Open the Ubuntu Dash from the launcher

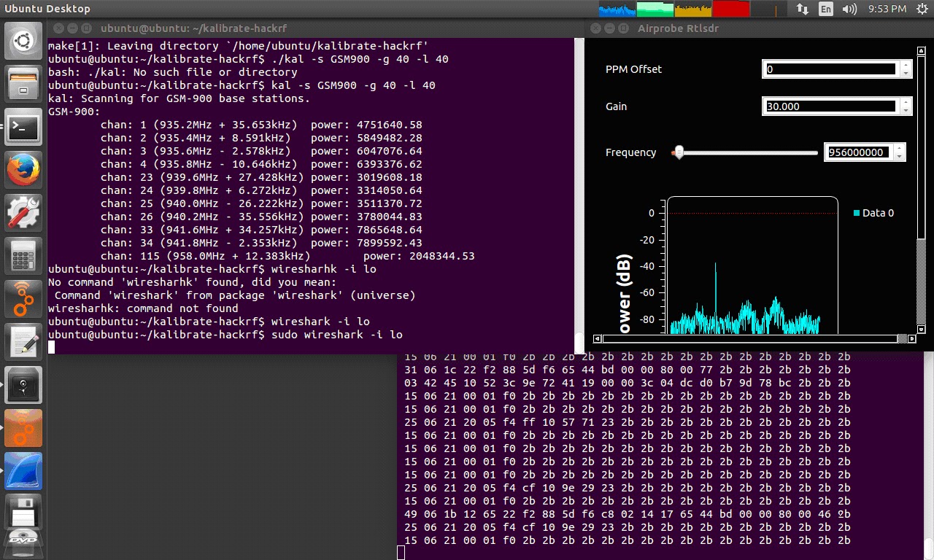[23, 42]
